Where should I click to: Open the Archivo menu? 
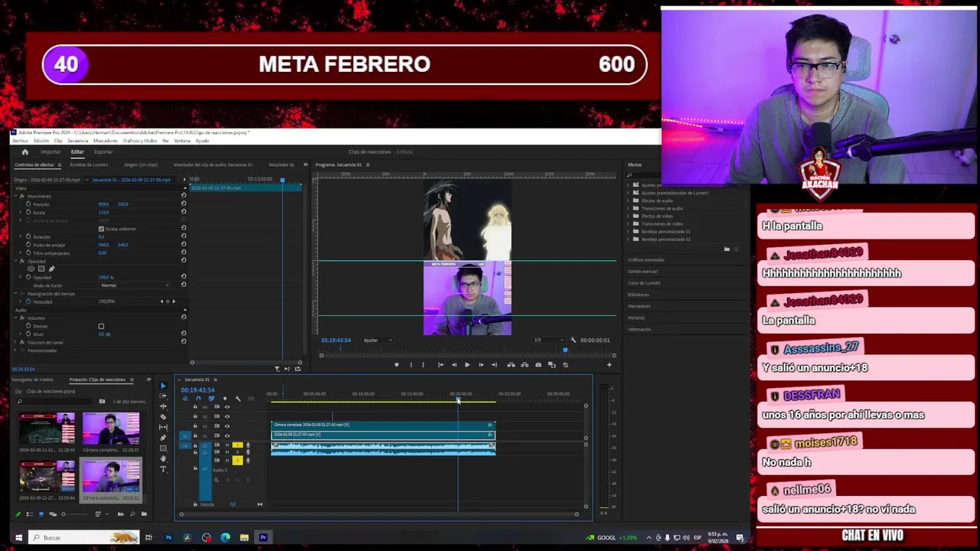click(20, 141)
